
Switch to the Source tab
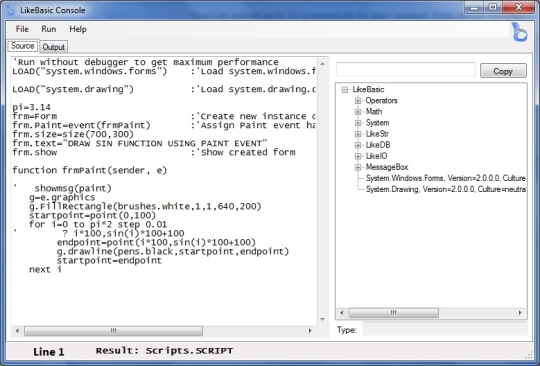click(23, 46)
